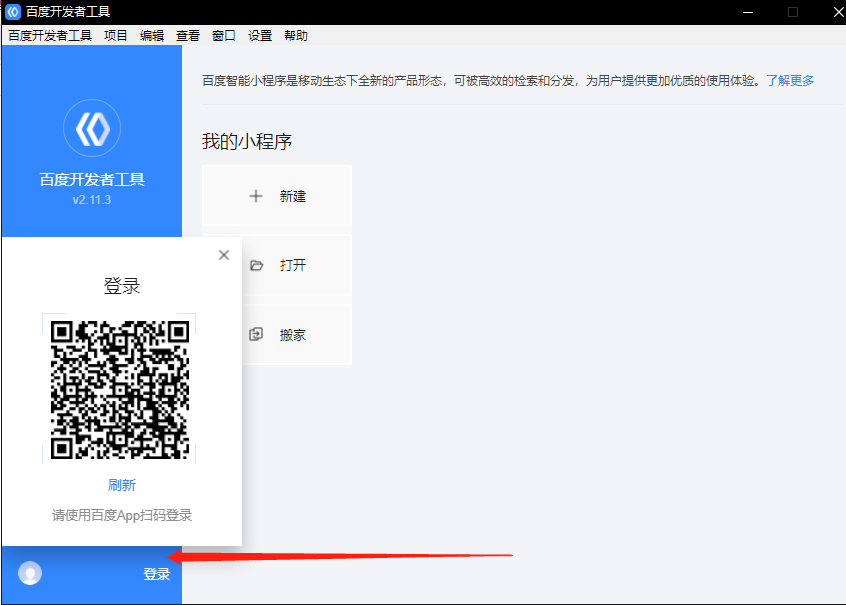Open the 设置 menu
The height and width of the screenshot is (605, 846).
pos(260,36)
